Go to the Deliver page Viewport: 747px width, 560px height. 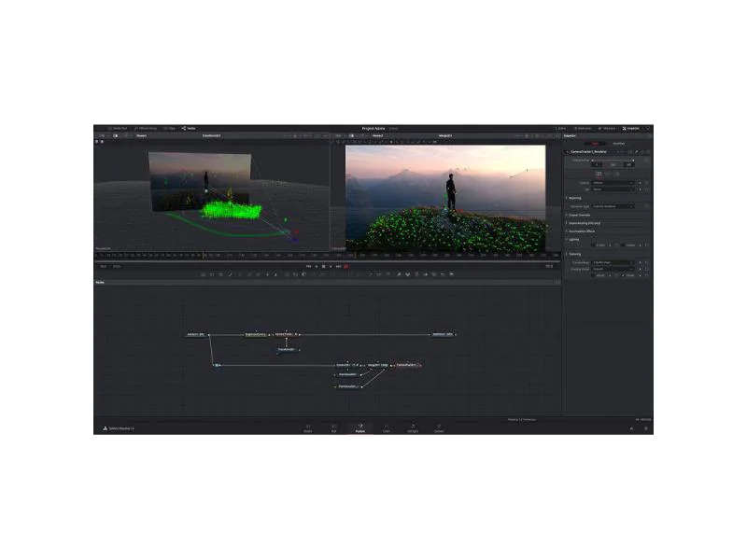pos(439,428)
